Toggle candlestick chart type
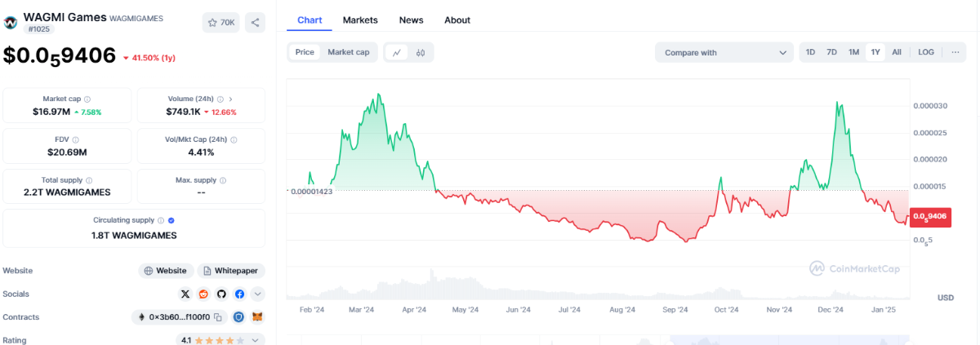This screenshot has height=345, width=980. click(421, 52)
